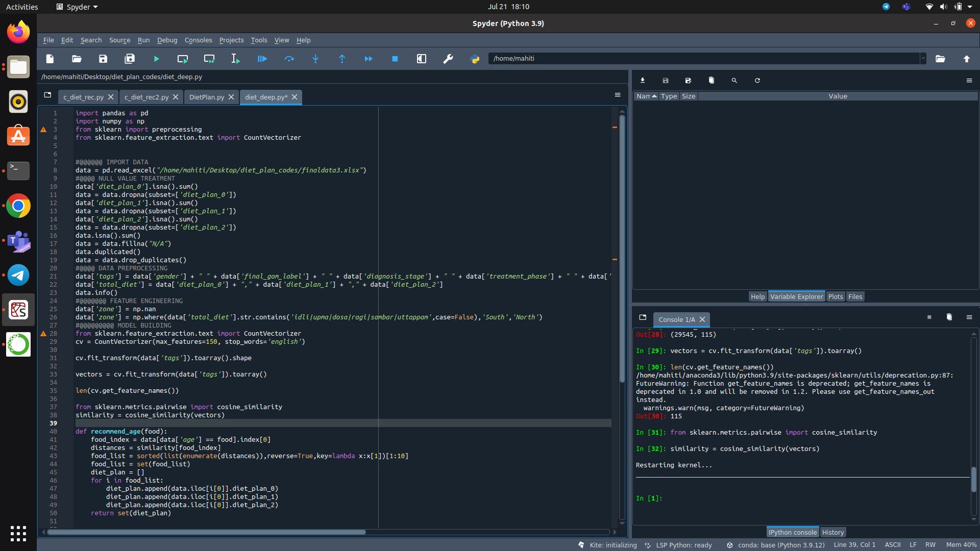
Task: Show applications grid in dock
Action: [x=18, y=534]
